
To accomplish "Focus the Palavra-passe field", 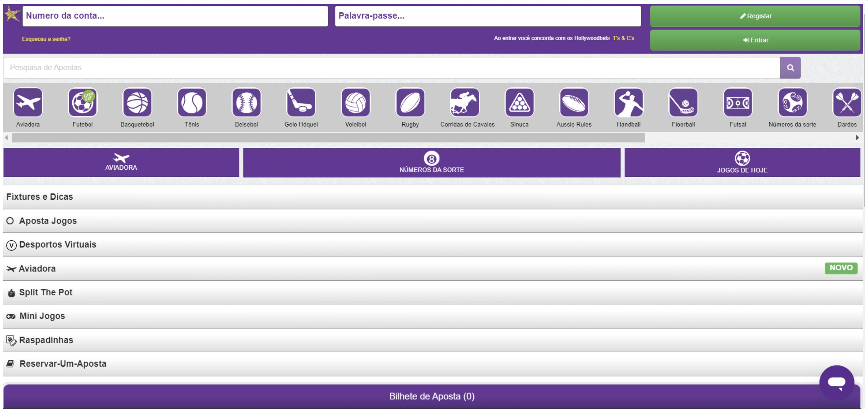I will tap(488, 16).
